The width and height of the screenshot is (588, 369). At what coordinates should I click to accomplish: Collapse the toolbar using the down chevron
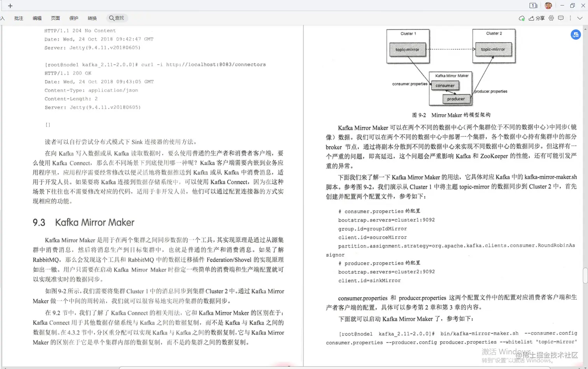[579, 18]
